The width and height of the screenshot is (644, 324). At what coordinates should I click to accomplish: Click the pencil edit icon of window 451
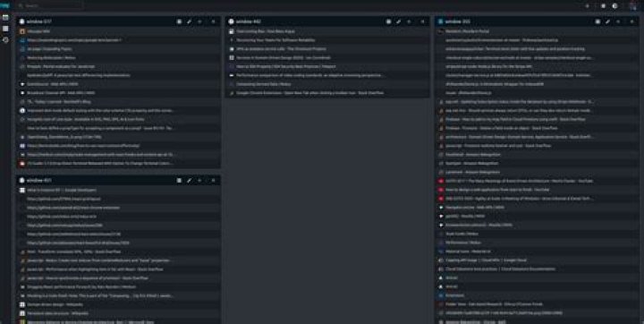[190, 181]
